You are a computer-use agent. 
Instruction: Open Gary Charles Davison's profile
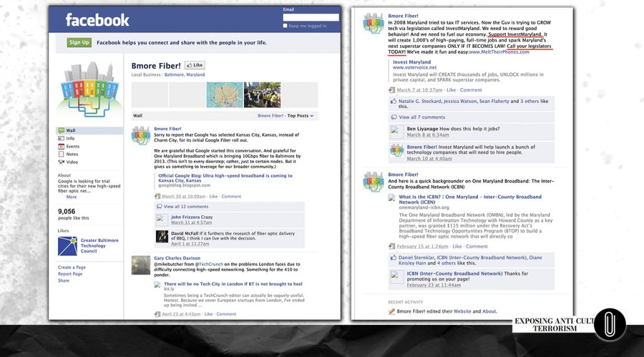click(177, 258)
